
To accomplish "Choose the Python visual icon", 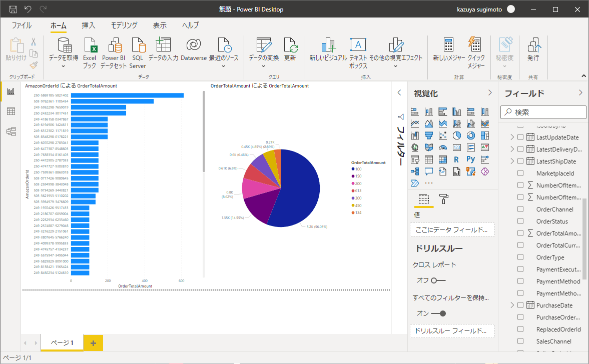I will point(470,159).
